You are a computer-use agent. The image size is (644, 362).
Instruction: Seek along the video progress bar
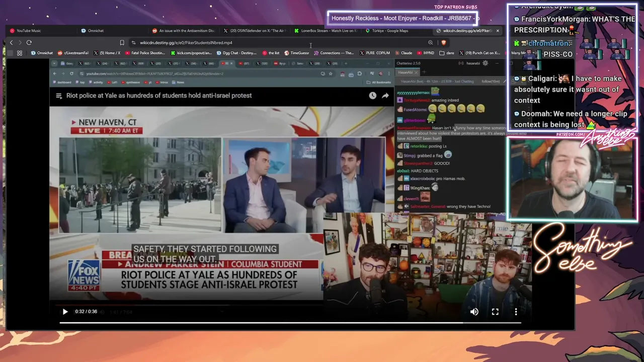(x=290, y=323)
